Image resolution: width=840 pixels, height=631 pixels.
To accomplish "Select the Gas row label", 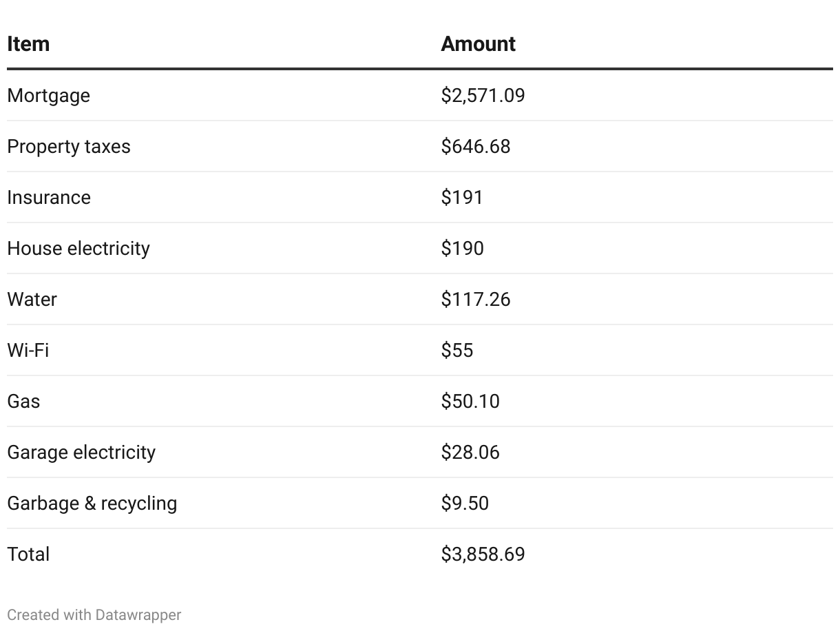I will (x=23, y=402).
